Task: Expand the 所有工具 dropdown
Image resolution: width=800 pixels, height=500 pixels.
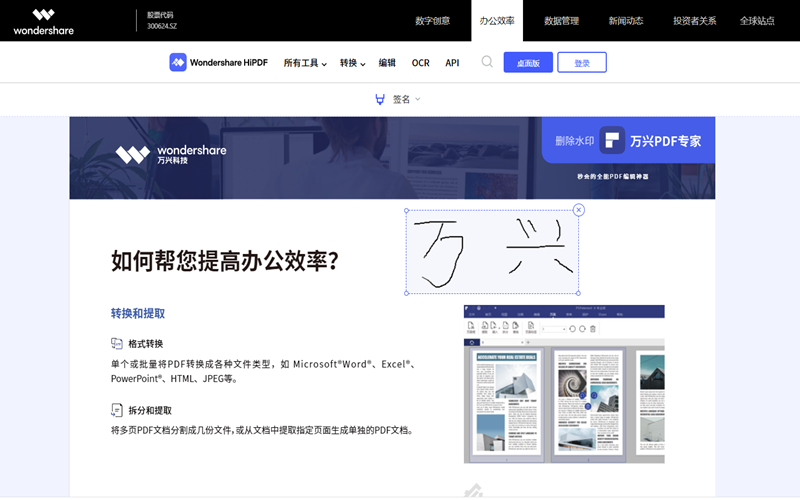Action: (305, 63)
